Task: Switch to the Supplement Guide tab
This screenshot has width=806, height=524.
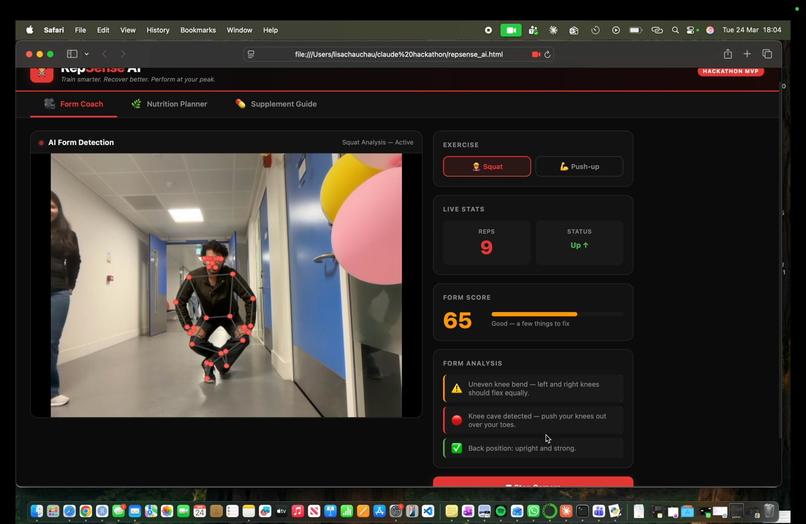Action: [x=276, y=104]
